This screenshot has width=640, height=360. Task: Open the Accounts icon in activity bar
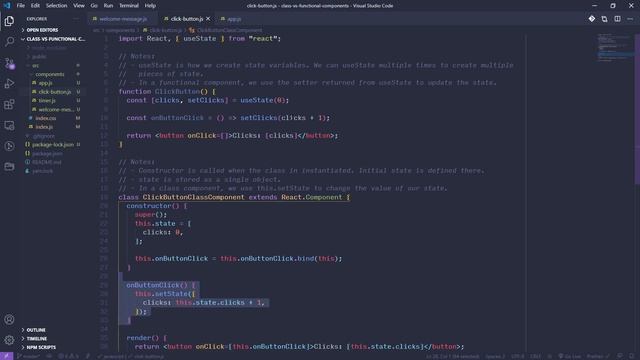tap(9, 319)
